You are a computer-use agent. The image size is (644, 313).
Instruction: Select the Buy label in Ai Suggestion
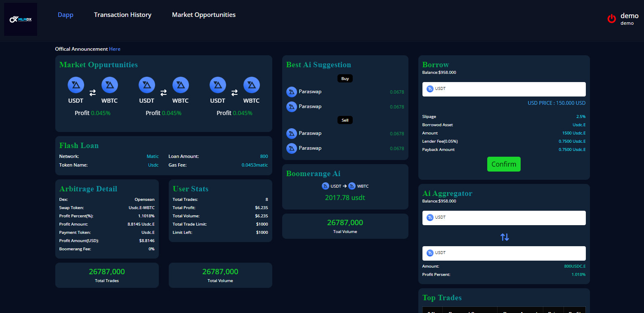345,78
